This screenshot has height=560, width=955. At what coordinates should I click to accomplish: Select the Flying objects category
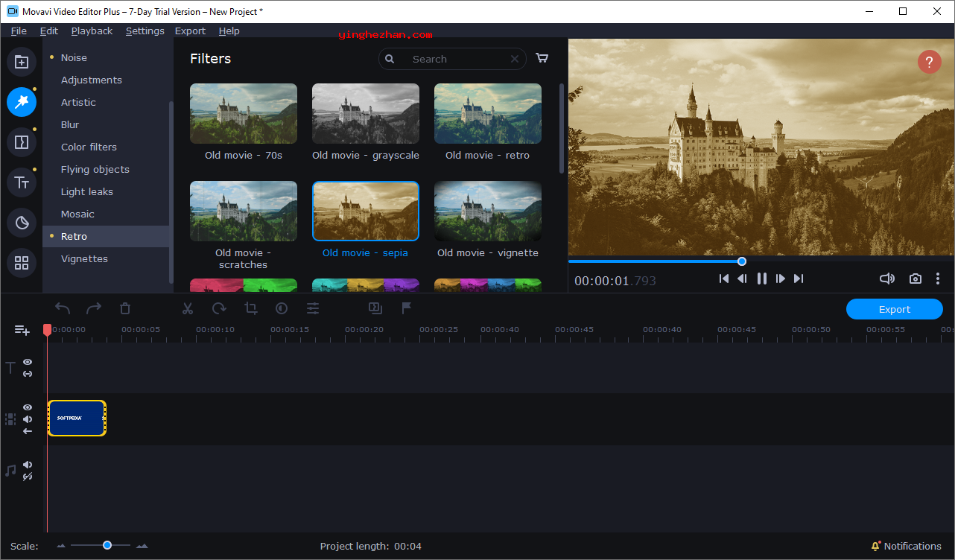point(95,169)
